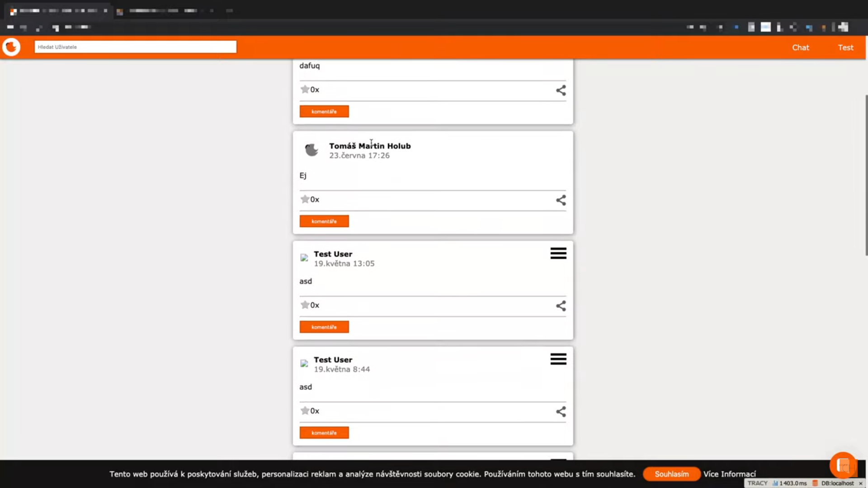Click the orange site logo icon
This screenshot has width=868, height=488.
click(11, 47)
